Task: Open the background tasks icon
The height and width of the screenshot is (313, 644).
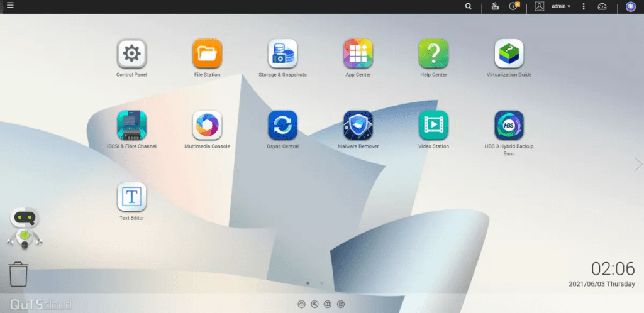Action: tap(495, 6)
